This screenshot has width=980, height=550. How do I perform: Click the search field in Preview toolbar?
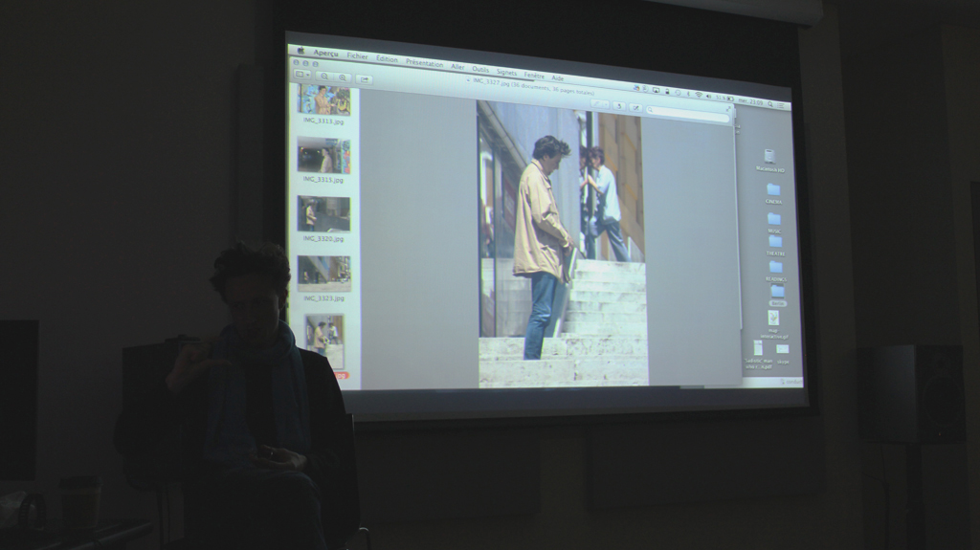687,111
